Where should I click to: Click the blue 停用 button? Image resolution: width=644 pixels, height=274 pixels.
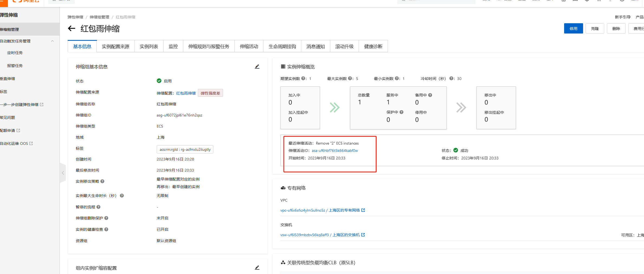point(573,28)
